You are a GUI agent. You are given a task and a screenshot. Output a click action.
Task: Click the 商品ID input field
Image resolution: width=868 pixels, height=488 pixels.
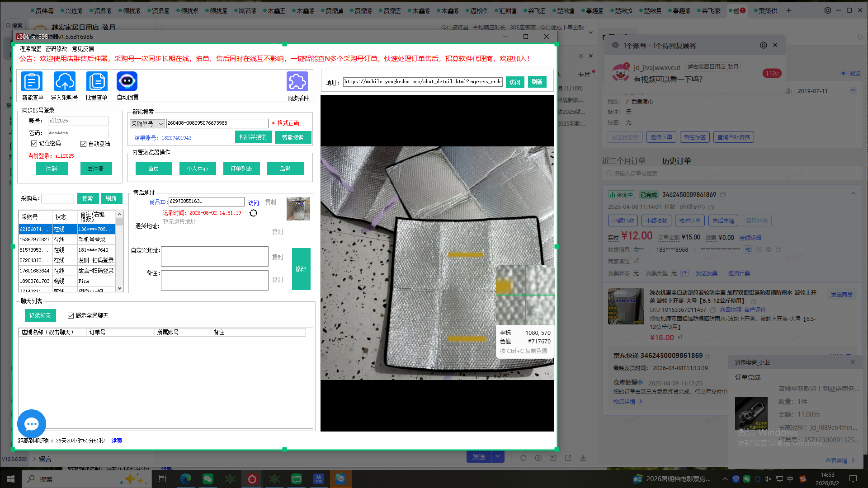(206, 202)
